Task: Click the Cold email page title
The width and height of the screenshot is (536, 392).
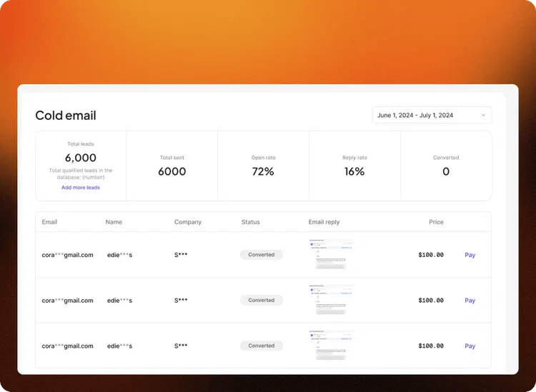Action: click(66, 116)
